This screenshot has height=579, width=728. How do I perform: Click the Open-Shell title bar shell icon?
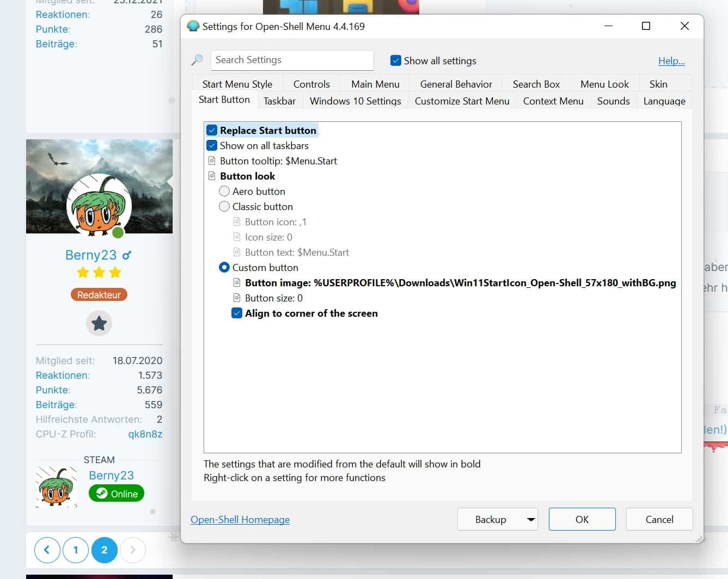193,26
